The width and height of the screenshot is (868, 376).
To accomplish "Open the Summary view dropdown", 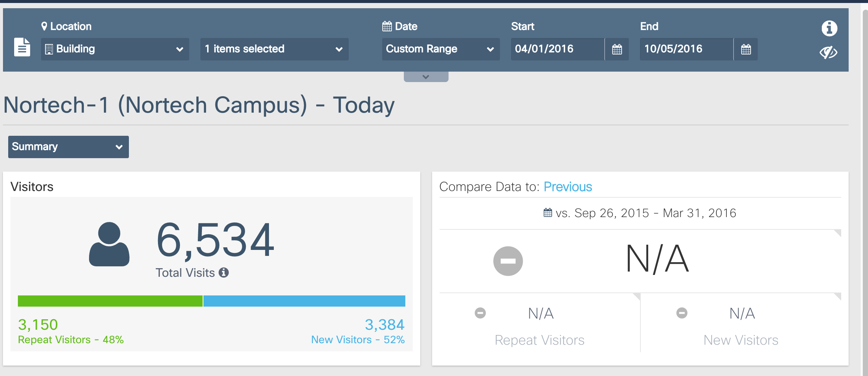I will pos(69,147).
